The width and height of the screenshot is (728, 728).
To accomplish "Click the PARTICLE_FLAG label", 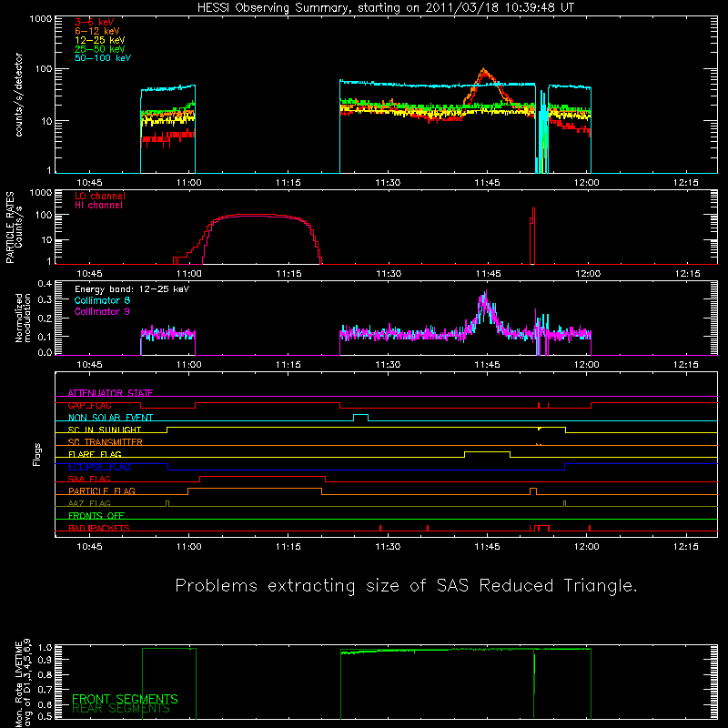I will [x=102, y=491].
